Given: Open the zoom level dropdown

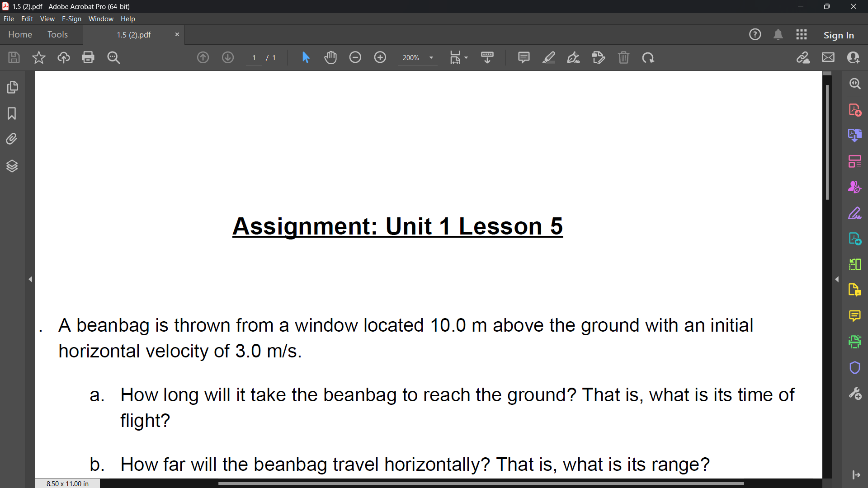Looking at the screenshot, I should [x=431, y=58].
